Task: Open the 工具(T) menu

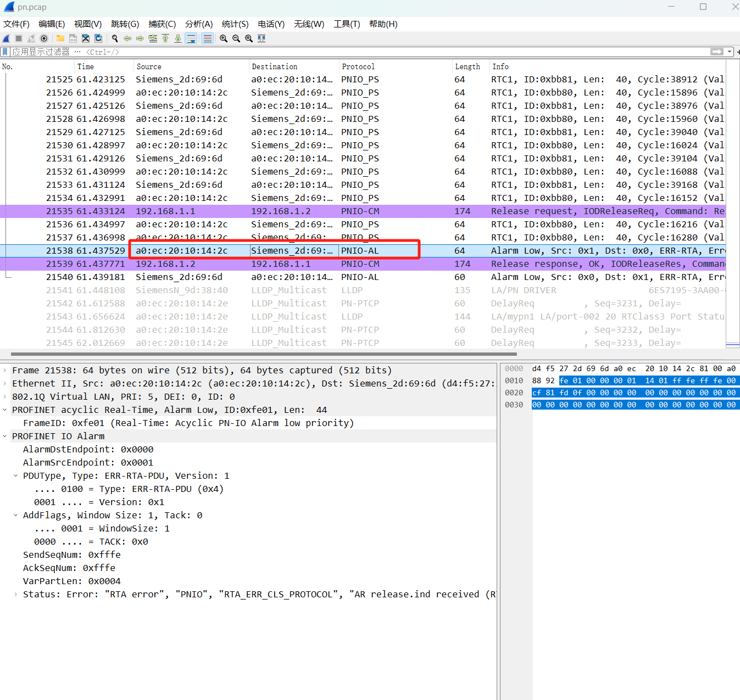Action: coord(347,24)
